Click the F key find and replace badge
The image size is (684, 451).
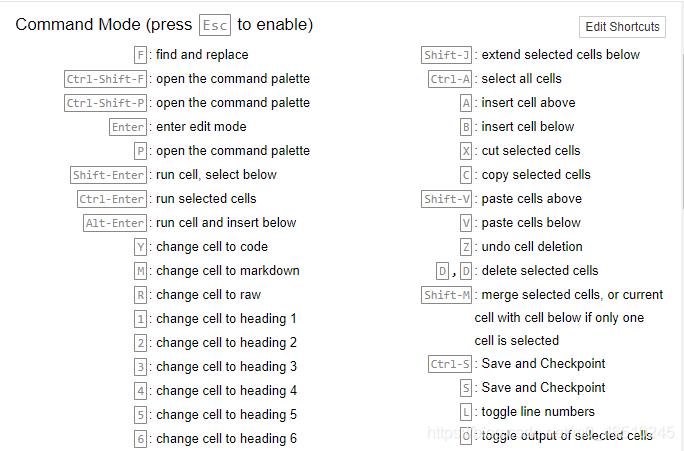[140, 55]
